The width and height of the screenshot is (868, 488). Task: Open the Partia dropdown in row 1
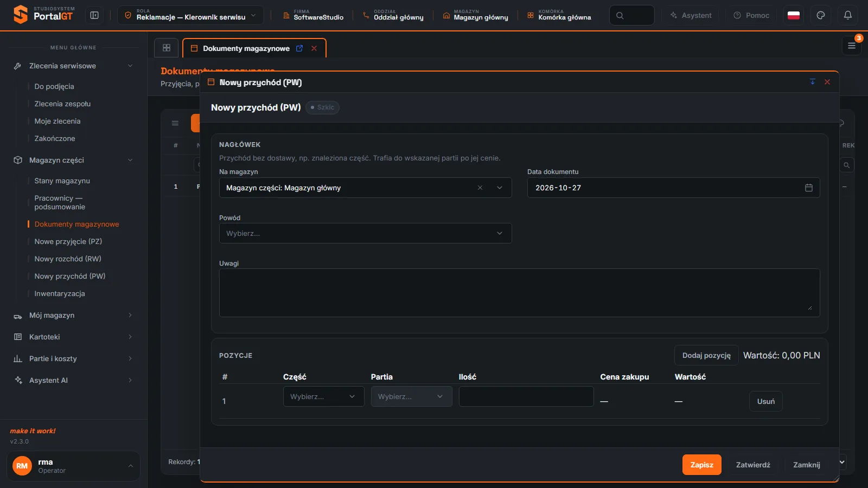tap(411, 396)
